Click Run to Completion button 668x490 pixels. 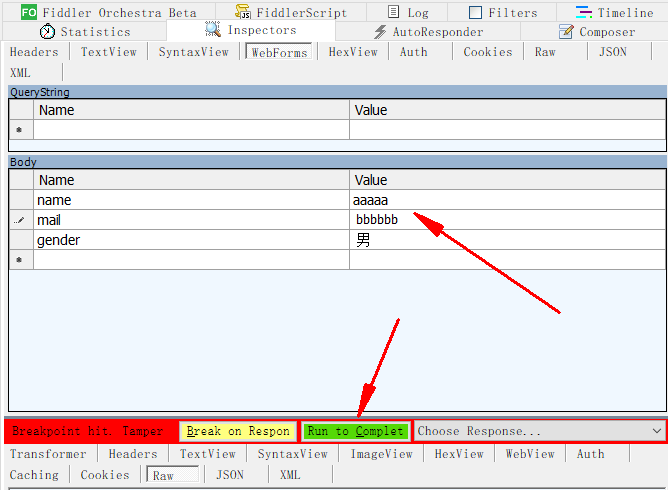click(355, 431)
